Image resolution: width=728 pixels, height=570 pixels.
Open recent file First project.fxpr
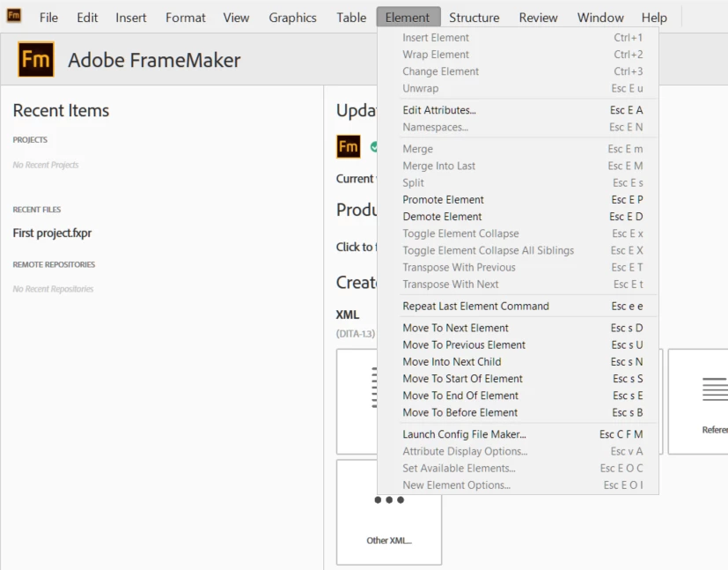pos(52,233)
